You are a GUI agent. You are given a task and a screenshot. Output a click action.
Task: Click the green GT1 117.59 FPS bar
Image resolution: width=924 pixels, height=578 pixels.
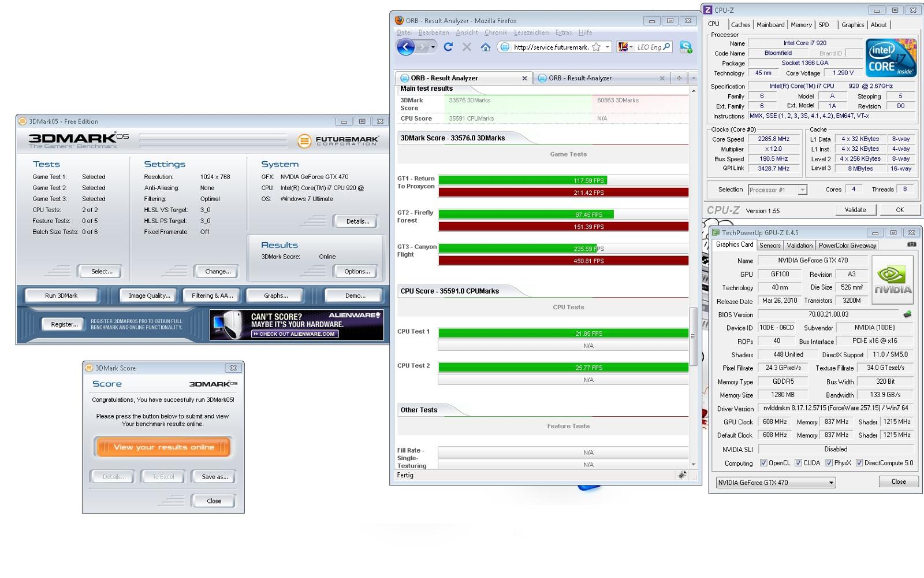[x=523, y=180]
